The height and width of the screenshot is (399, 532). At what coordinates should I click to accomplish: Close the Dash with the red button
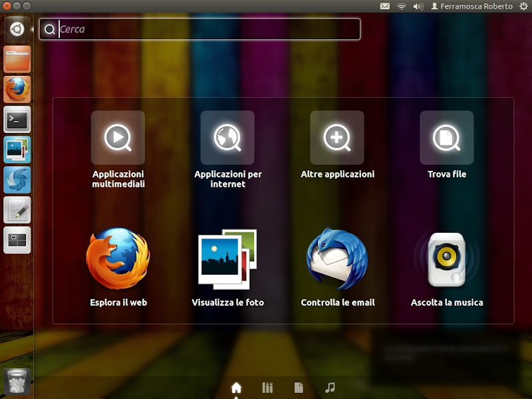[7, 6]
